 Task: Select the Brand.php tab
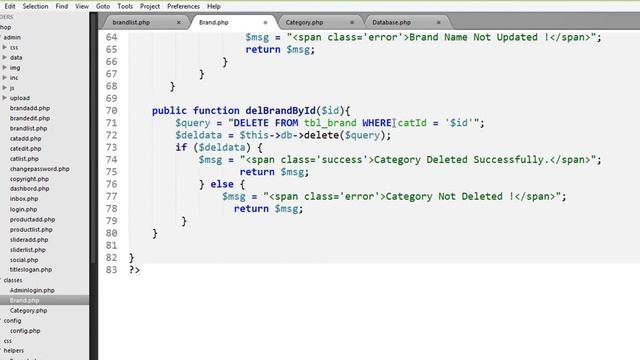[214, 22]
